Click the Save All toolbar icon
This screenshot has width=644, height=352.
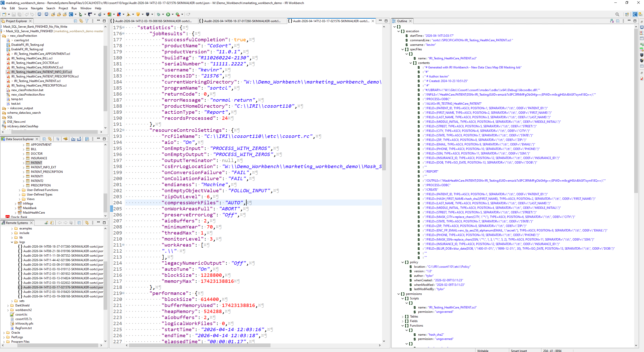(20, 15)
